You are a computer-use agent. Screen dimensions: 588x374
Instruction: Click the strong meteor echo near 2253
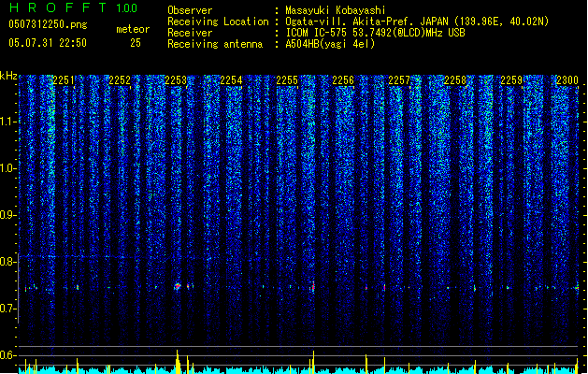point(178,287)
